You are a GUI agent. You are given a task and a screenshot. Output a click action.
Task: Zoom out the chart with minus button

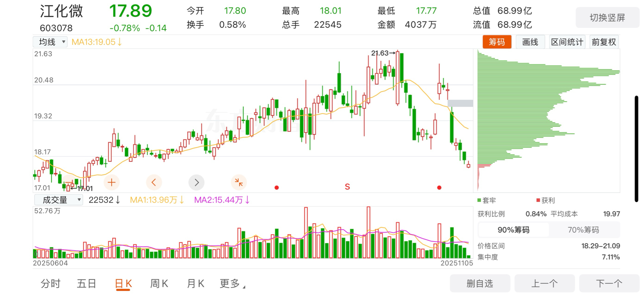69,182
